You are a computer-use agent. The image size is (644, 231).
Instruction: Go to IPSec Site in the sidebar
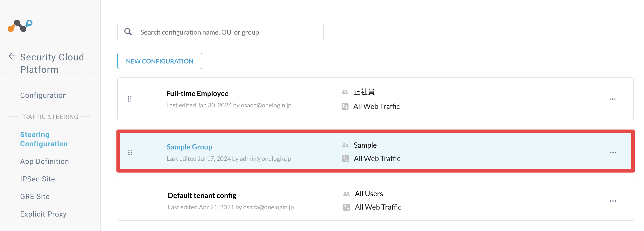(37, 179)
